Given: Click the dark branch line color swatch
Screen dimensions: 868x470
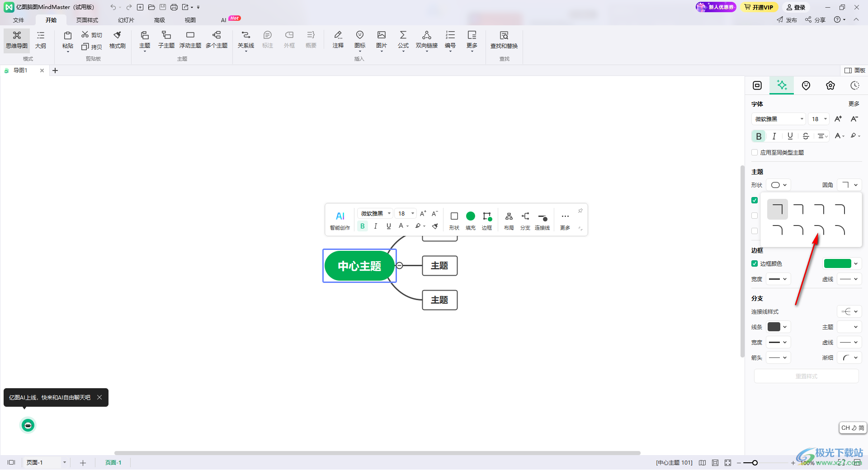Looking at the screenshot, I should tap(774, 327).
